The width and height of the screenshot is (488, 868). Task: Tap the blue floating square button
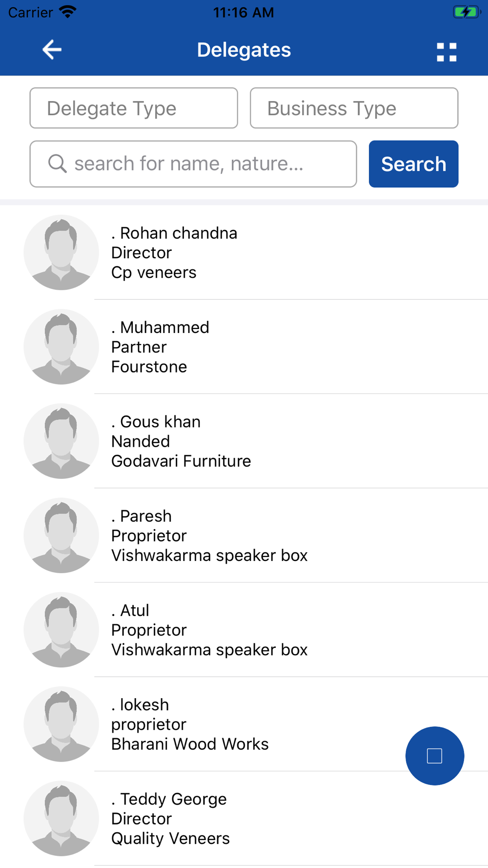point(435,756)
